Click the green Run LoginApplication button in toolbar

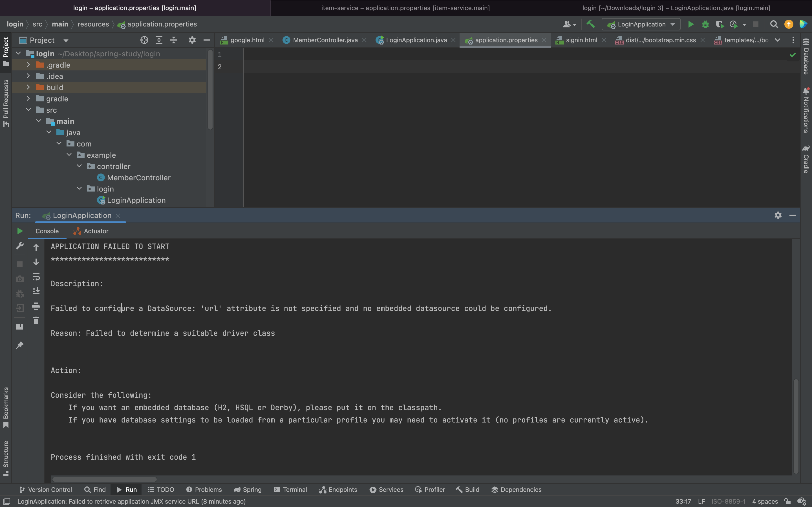(690, 24)
